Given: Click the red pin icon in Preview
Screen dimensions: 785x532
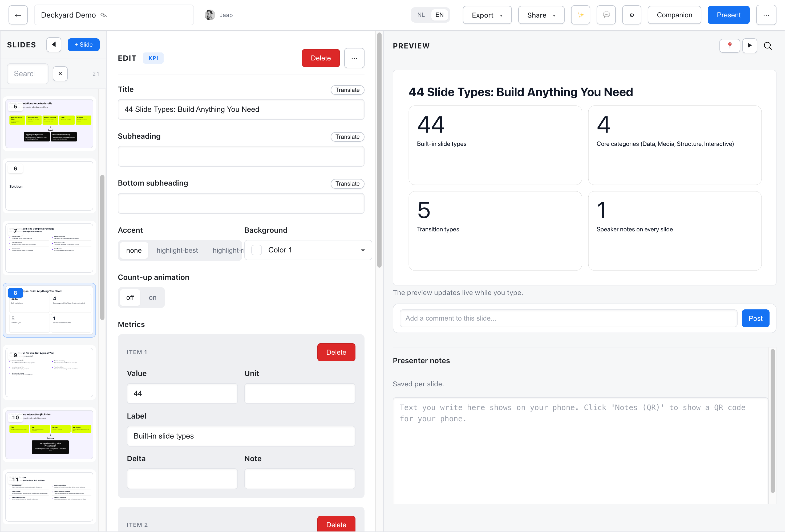Looking at the screenshot, I should point(730,46).
